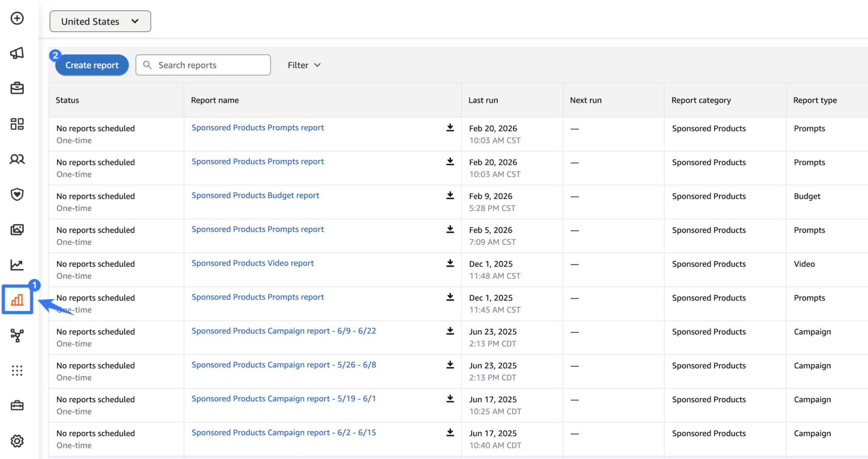The height and width of the screenshot is (459, 868).
Task: Click in the Search reports field
Action: [203, 65]
